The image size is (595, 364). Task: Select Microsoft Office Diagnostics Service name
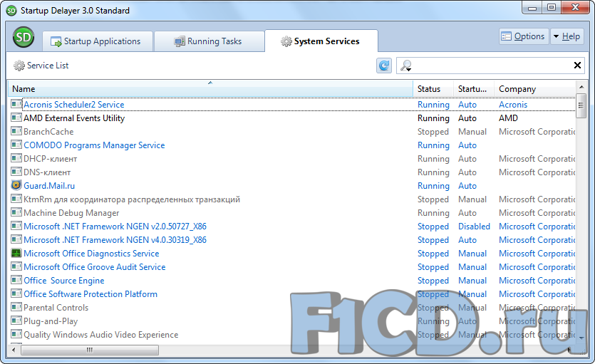91,254
